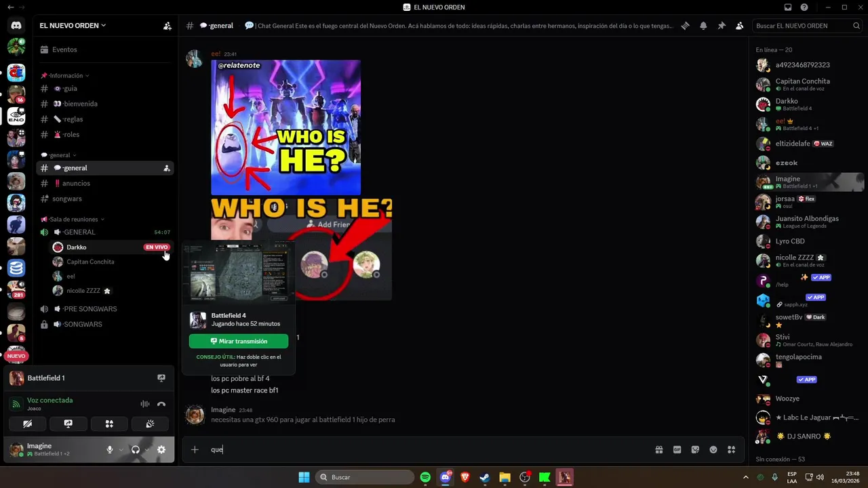The height and width of the screenshot is (488, 868).
Task: Open the sticker picker
Action: 695,449
